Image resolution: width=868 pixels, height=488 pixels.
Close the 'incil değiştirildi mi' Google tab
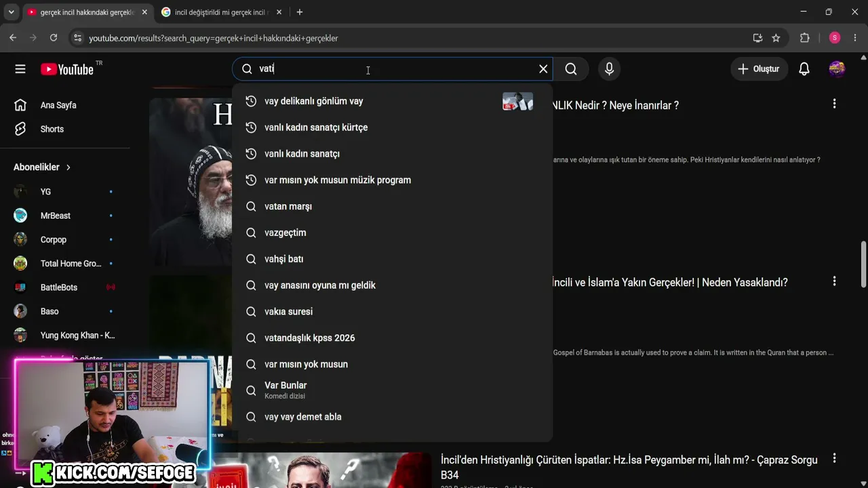point(279,12)
